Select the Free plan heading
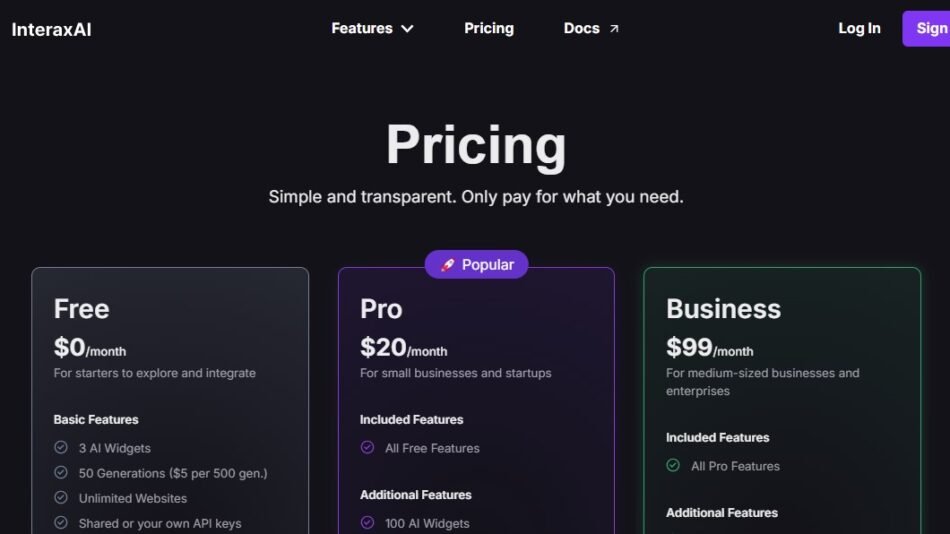The width and height of the screenshot is (950, 534). point(81,309)
